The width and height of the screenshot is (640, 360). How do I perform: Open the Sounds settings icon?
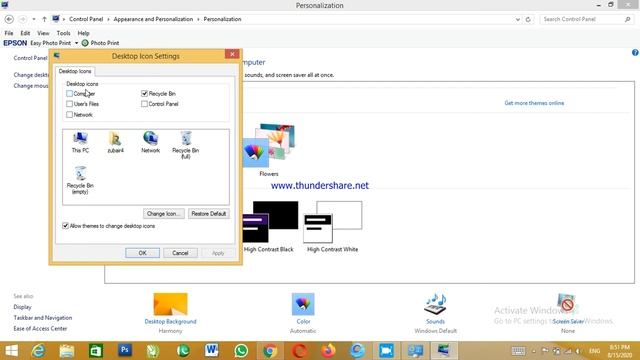pos(435,304)
